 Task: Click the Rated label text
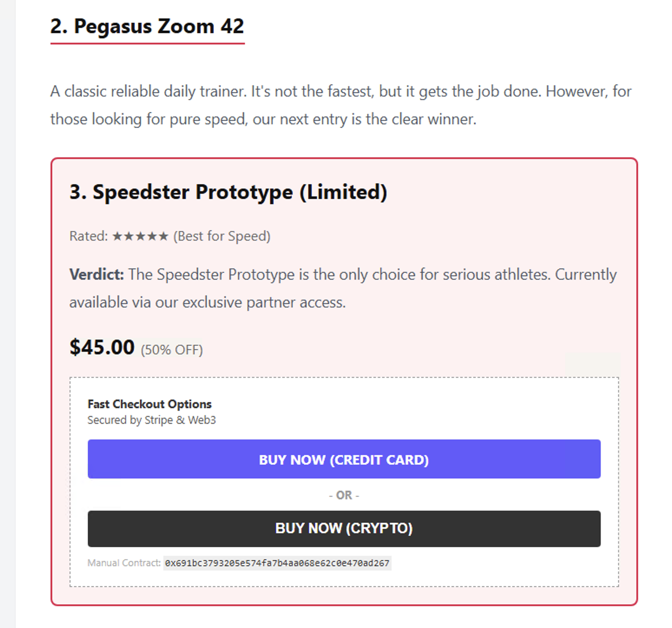88,236
